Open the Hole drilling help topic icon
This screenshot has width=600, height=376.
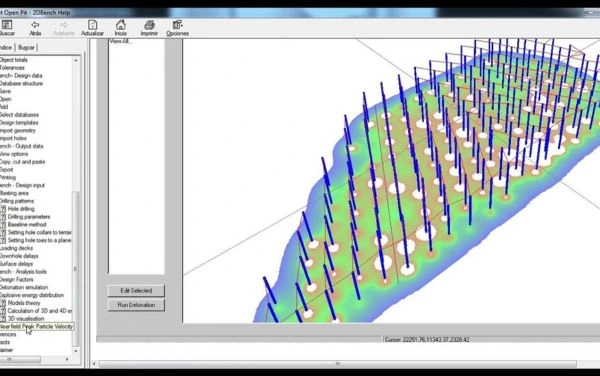[x=3, y=209]
